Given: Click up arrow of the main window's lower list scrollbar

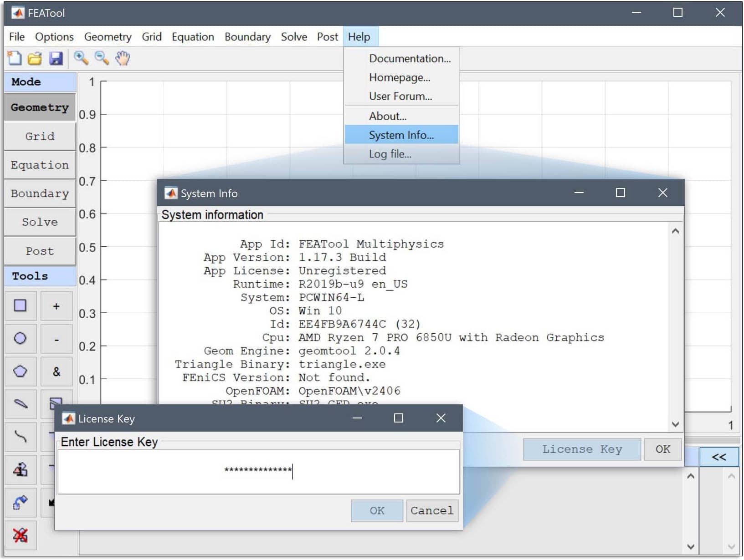Looking at the screenshot, I should (691, 476).
